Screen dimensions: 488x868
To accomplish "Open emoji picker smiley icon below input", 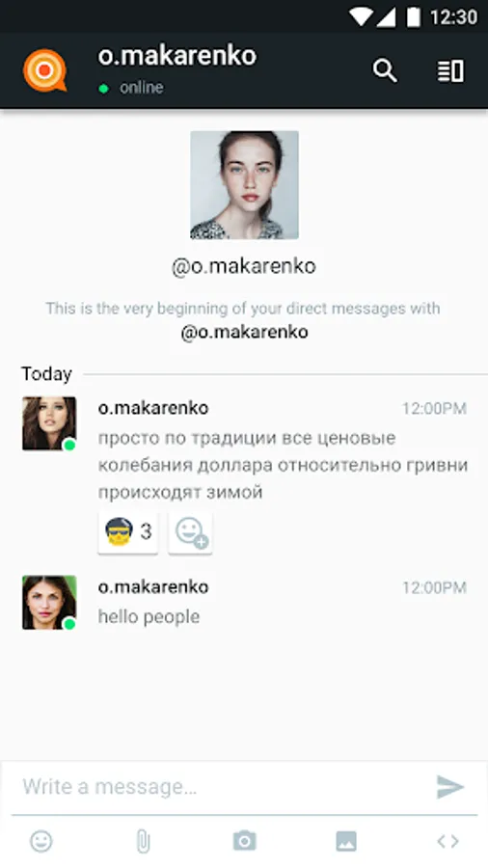I will point(41,841).
